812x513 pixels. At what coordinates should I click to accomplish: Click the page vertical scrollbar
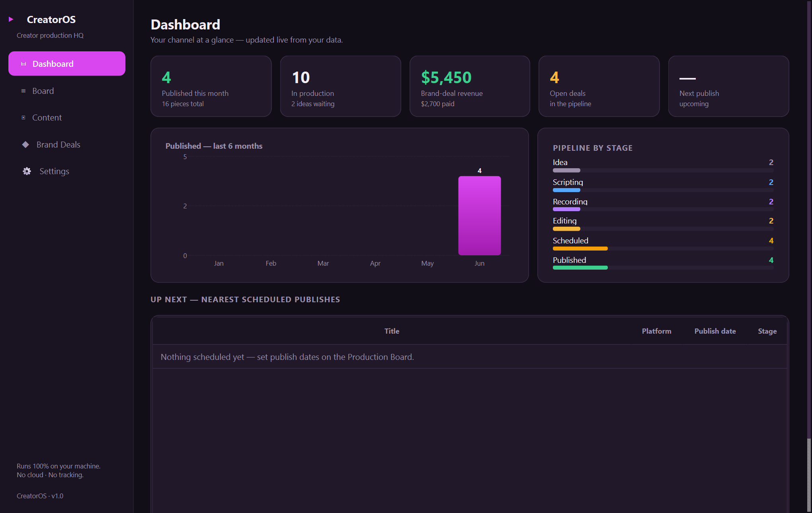point(809,256)
